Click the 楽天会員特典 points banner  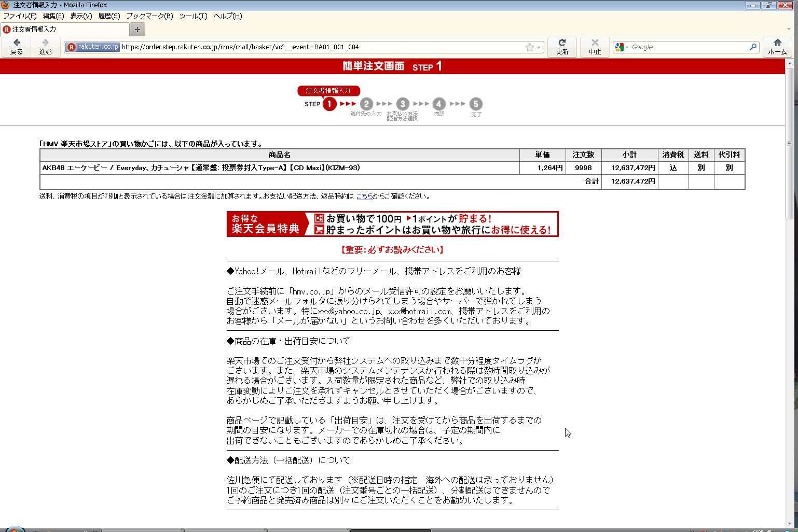pyautogui.click(x=392, y=224)
